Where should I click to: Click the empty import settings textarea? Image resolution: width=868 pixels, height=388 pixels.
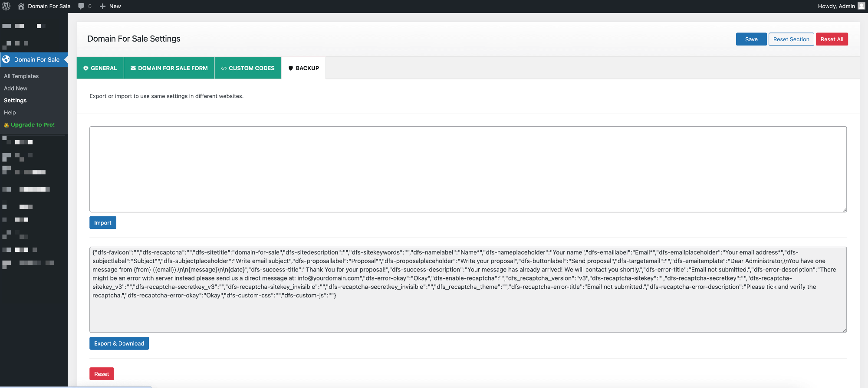(x=468, y=169)
